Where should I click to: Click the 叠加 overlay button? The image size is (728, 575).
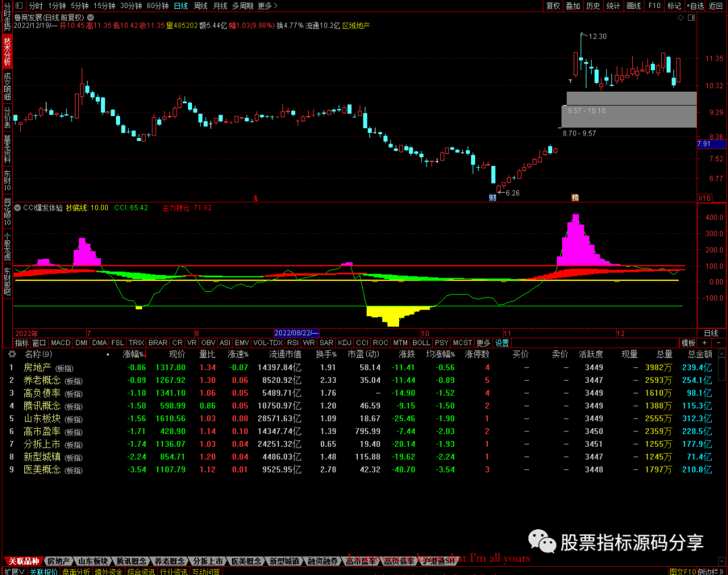(573, 5)
